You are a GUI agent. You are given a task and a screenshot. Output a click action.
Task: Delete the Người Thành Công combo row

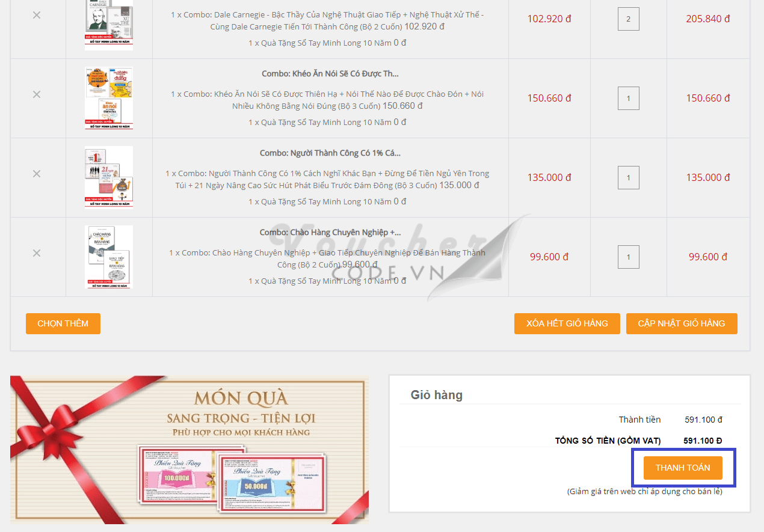pyautogui.click(x=37, y=174)
